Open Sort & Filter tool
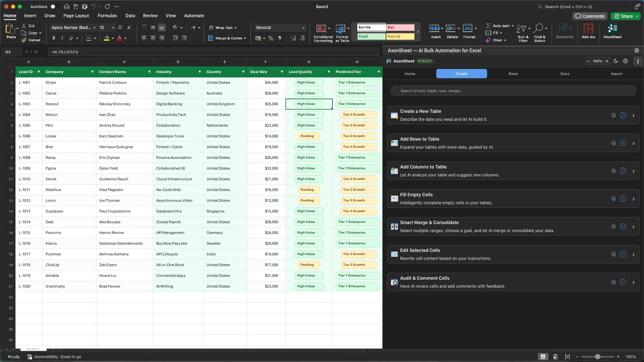The height and width of the screenshot is (362, 644). [523, 33]
